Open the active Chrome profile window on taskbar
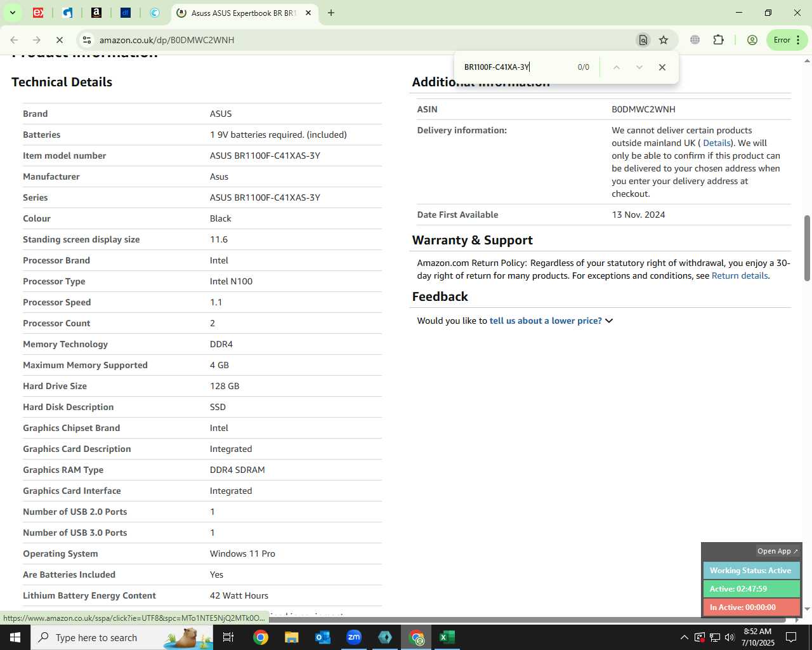The height and width of the screenshot is (650, 812). click(416, 637)
